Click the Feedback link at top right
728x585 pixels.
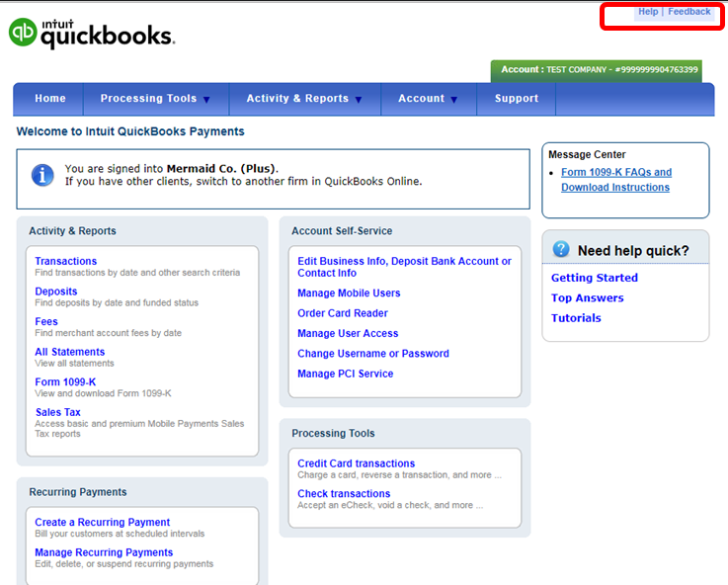(689, 12)
